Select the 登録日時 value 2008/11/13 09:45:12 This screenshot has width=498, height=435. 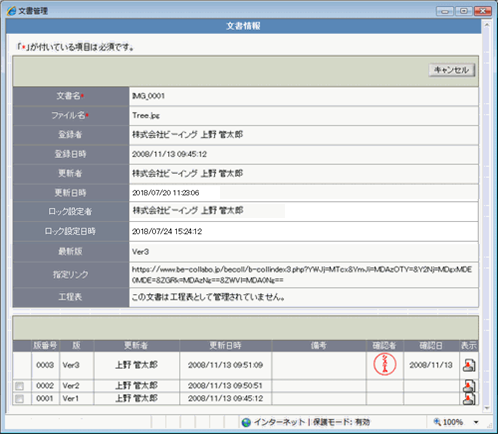(169, 154)
